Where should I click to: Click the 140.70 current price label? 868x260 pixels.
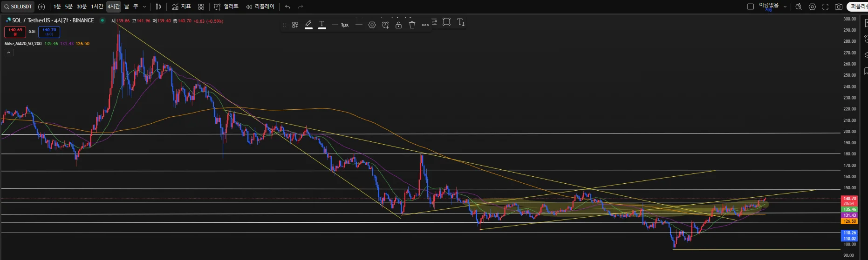(x=850, y=199)
